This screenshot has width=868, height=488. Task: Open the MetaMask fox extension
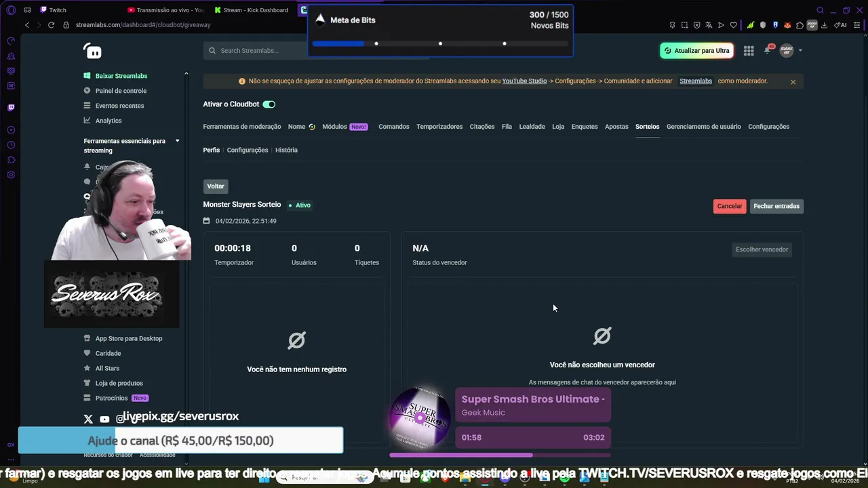(787, 25)
